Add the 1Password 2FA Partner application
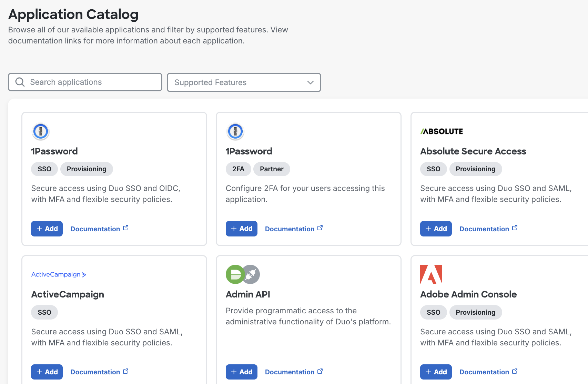 [x=241, y=229]
